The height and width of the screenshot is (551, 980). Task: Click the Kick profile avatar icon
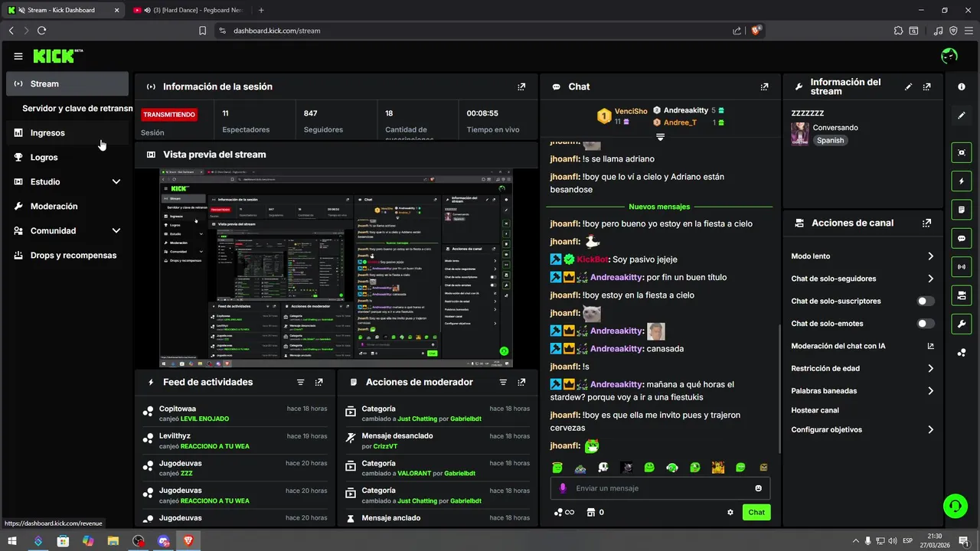click(x=949, y=56)
